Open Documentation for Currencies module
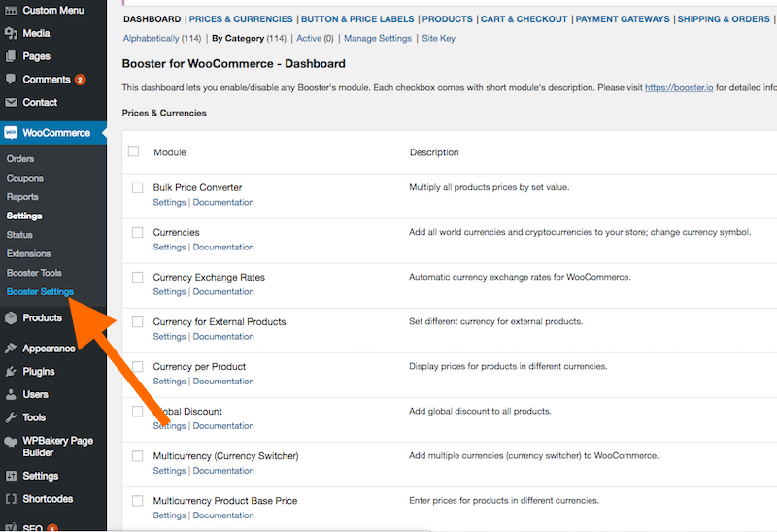Viewport: 777px width, 532px height. [x=223, y=247]
